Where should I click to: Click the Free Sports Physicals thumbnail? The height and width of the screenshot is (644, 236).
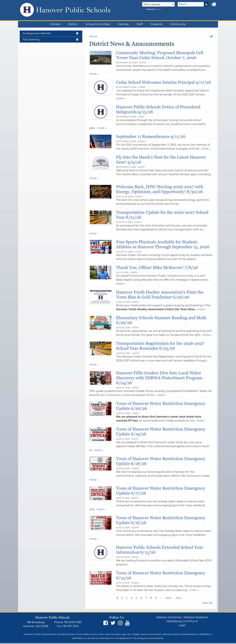[x=100, y=247]
